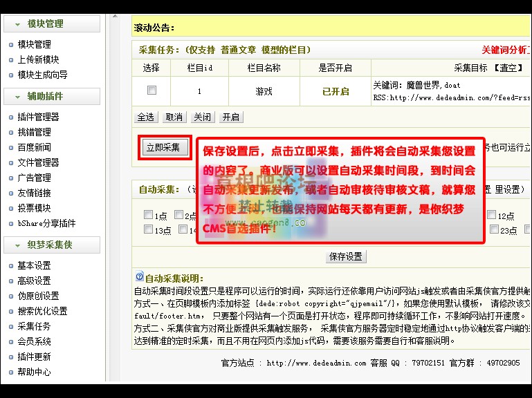532x398 pixels.
Task: Click the 关闭 button
Action: 202,117
